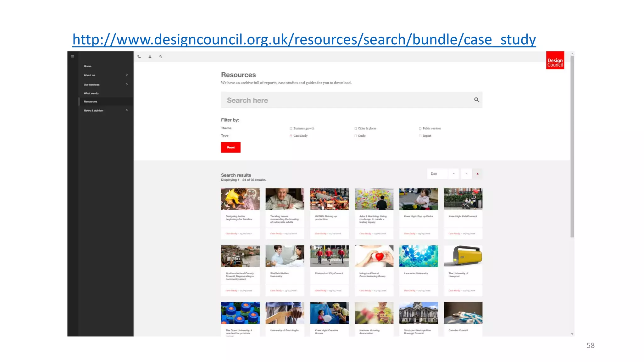
Task: Click the 'Chelmsford City Council' title text
Action: [329, 273]
